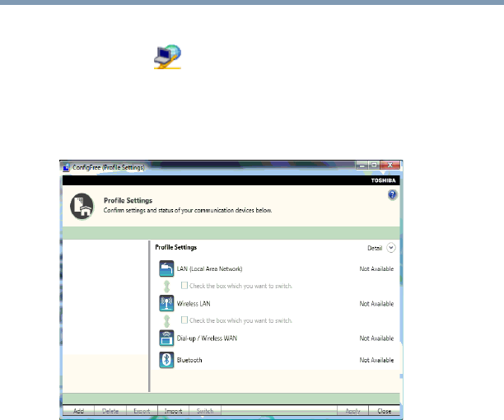The height and width of the screenshot is (420, 504).
Task: Check the switch box under LAN
Action: [184, 286]
